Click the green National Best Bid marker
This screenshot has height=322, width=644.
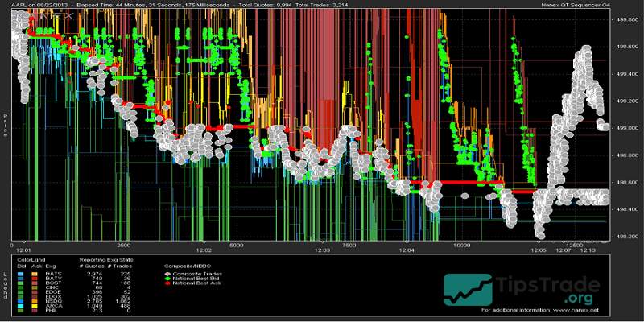click(x=167, y=279)
